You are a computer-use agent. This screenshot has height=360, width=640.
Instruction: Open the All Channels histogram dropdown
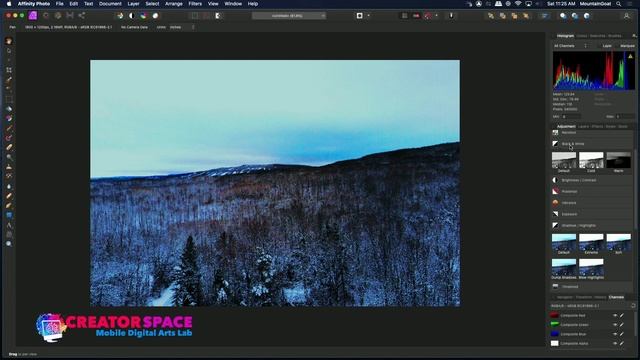click(570, 46)
